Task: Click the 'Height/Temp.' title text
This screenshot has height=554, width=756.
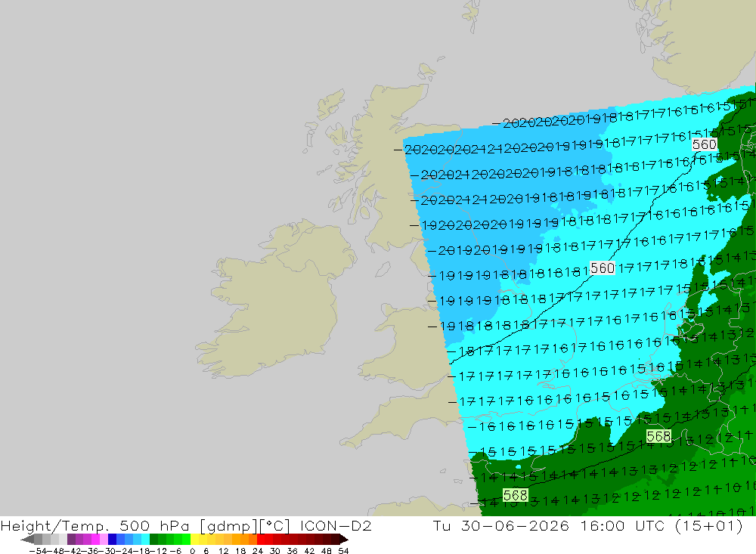Action: coord(56,526)
